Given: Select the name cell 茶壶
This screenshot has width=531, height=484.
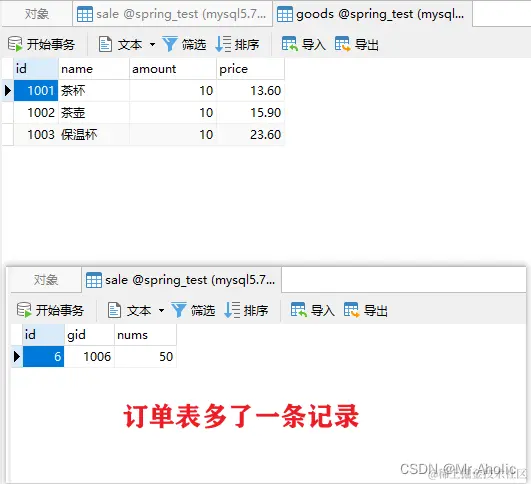Looking at the screenshot, I should 94,112.
